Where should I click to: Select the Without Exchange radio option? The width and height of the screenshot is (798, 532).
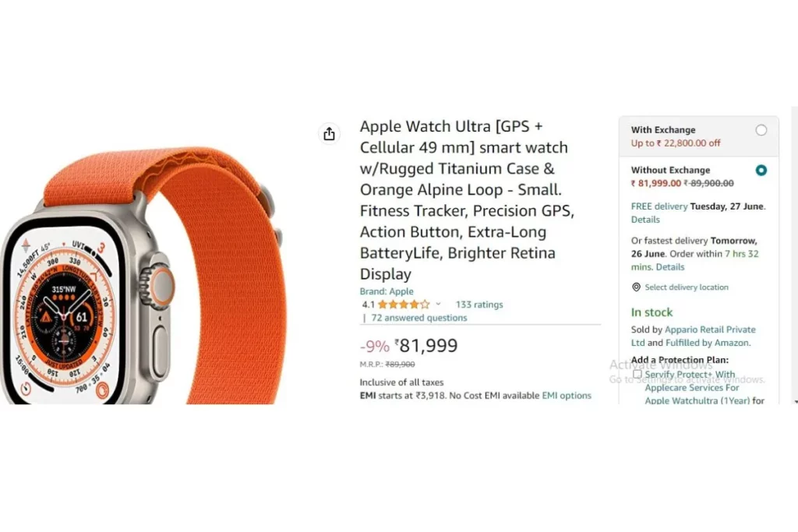761,171
